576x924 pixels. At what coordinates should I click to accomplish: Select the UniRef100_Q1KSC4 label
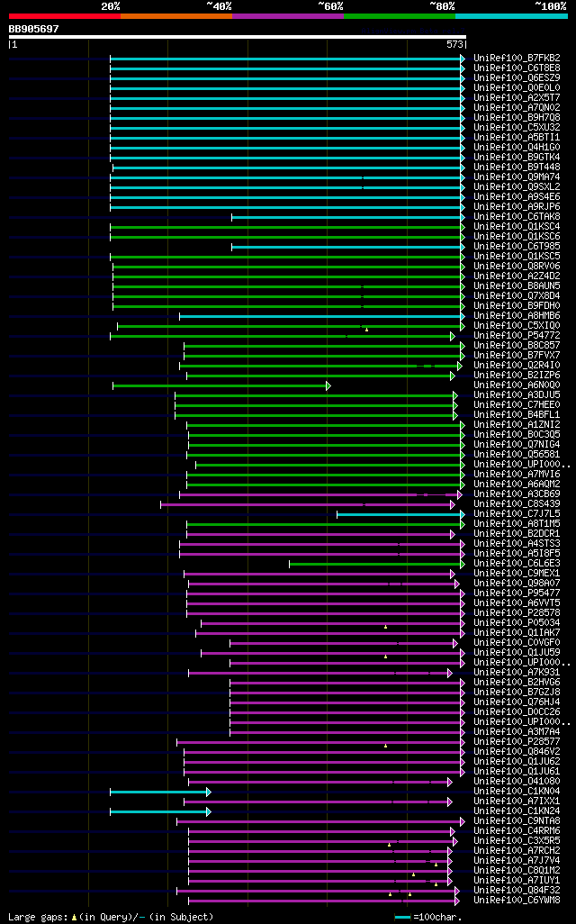[517, 227]
